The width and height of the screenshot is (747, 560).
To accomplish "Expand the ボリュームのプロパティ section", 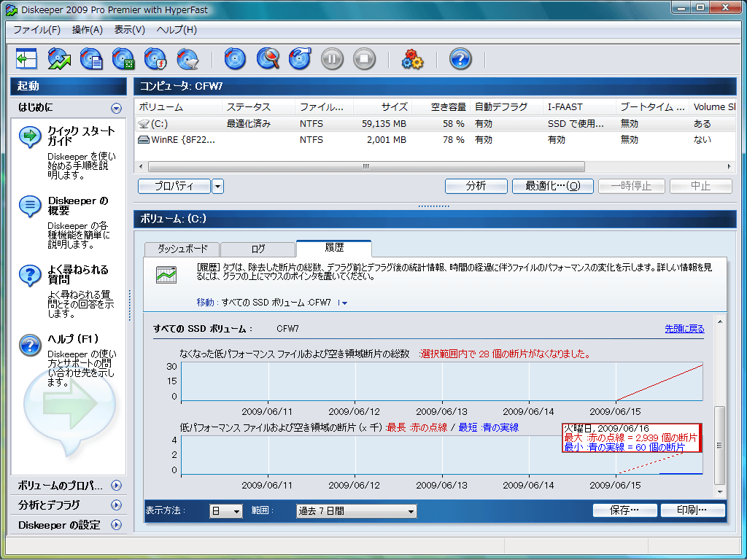I will click(116, 485).
